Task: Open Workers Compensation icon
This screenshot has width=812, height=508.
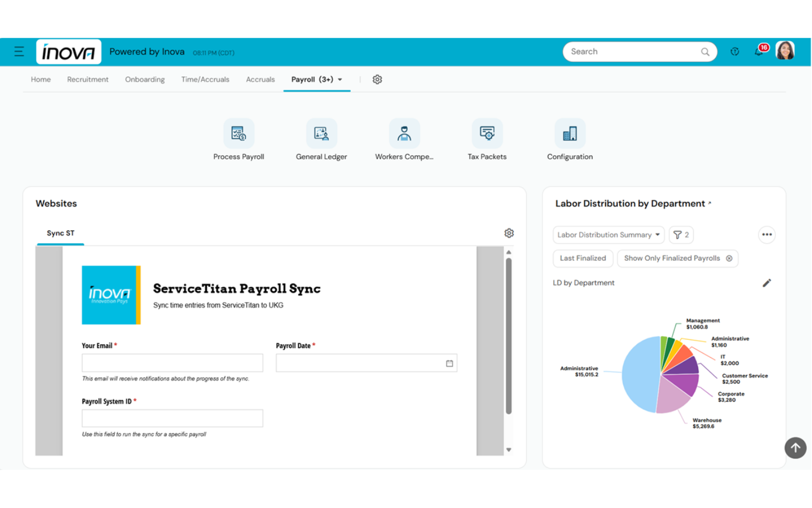Action: click(404, 133)
